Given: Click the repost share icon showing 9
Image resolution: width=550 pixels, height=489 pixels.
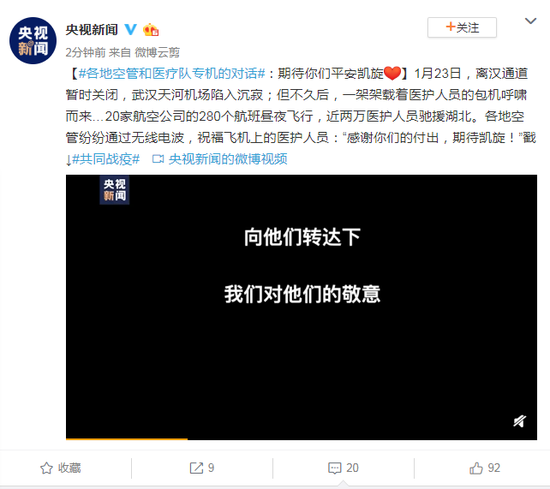Looking at the screenshot, I should tap(196, 468).
